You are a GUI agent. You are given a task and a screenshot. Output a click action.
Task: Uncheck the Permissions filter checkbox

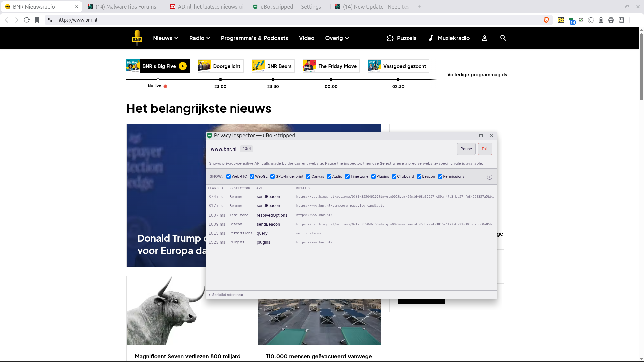tap(440, 177)
